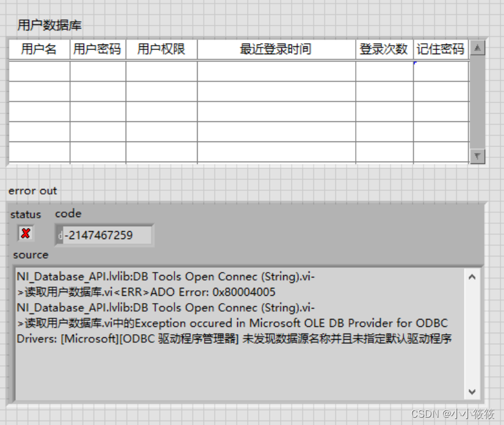Click the table scrollbar up arrow
Viewport: 504px width, 425px height.
pos(477,51)
